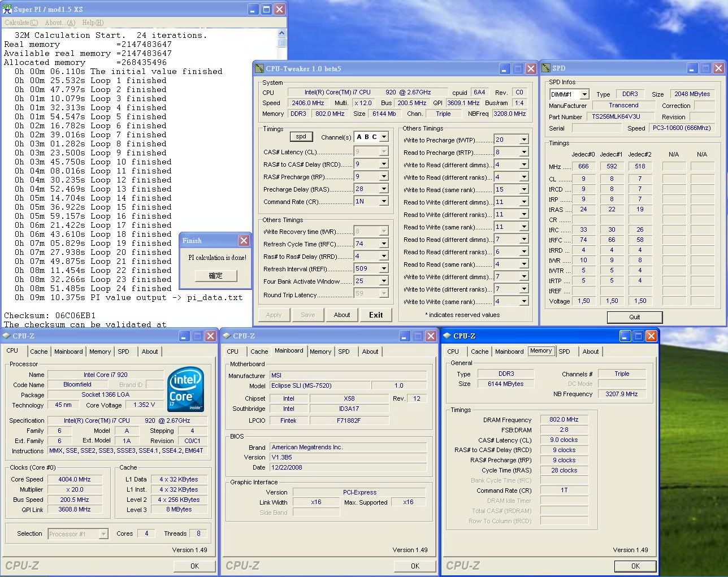Open the Command Rate (CR) dropdown
The width and height of the screenshot is (728, 577).
pos(384,201)
